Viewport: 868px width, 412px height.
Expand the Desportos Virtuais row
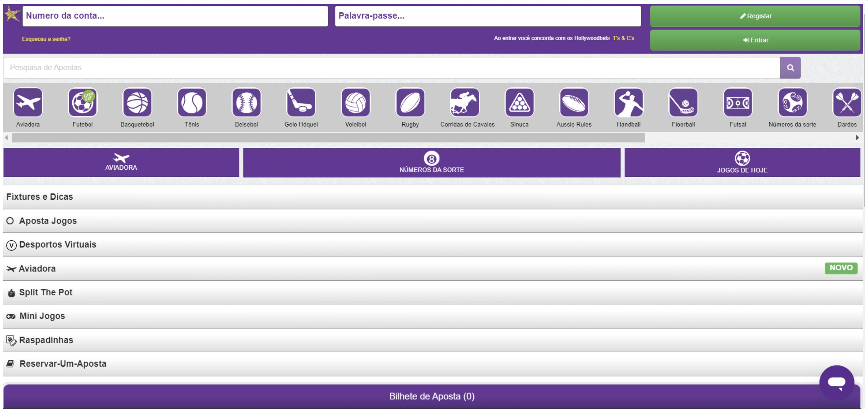tap(433, 245)
